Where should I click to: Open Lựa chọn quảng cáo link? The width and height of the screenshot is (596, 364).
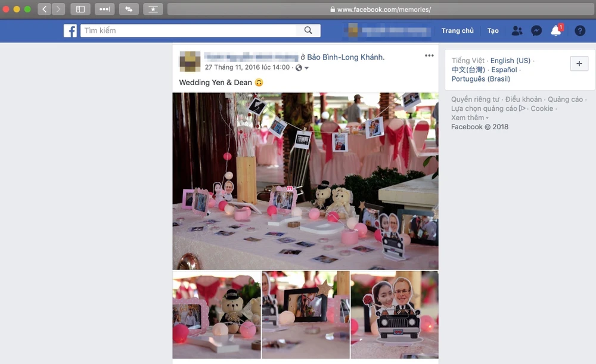484,108
